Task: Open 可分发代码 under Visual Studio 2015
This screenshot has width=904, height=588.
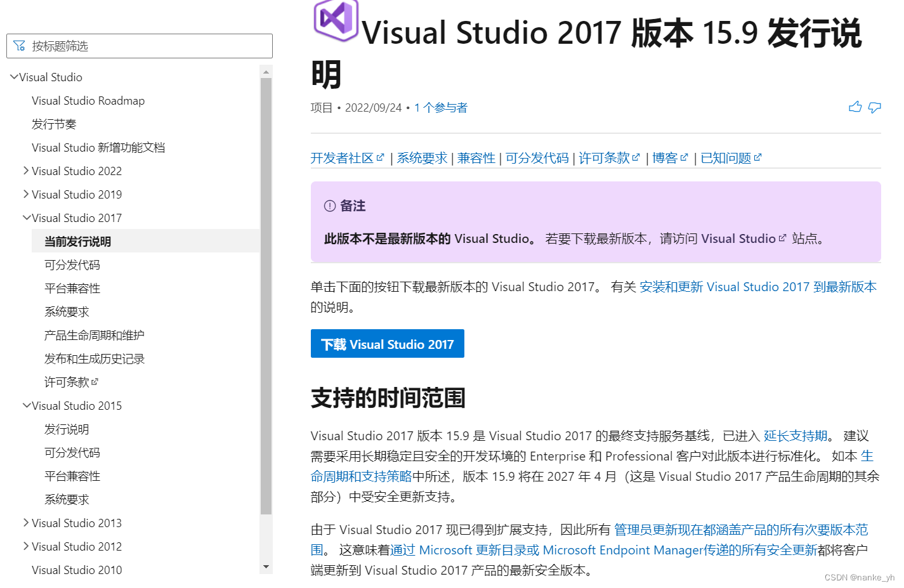Action: tap(72, 452)
